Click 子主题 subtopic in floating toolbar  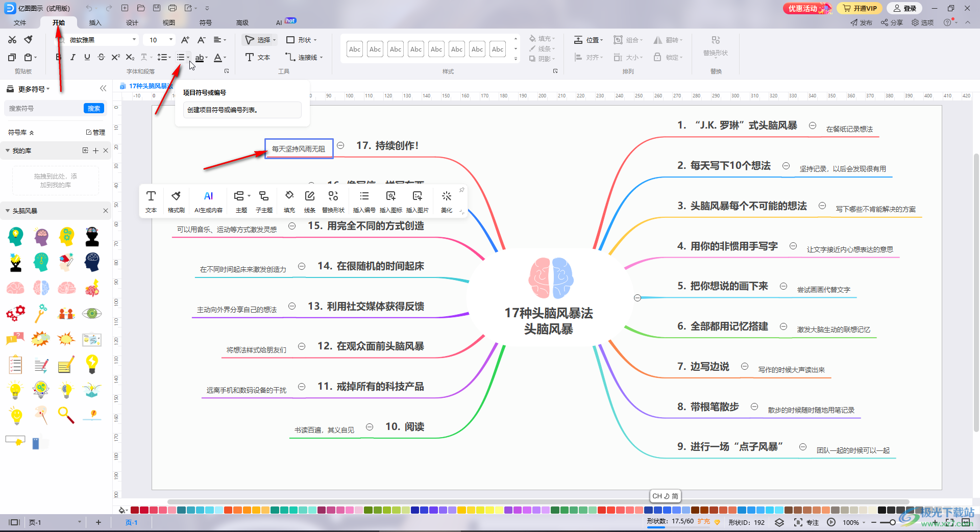tap(264, 201)
